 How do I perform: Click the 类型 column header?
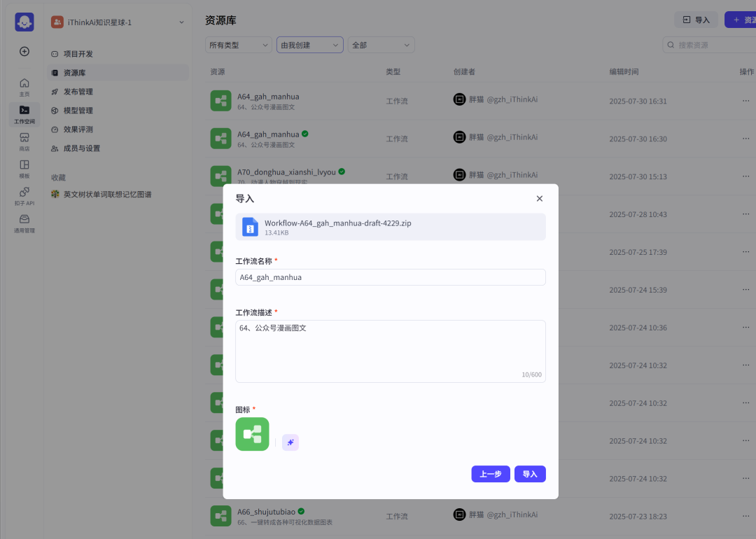click(393, 71)
